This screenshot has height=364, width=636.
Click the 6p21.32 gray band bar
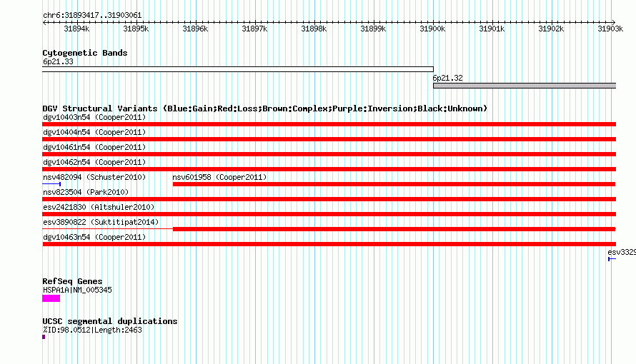coord(525,86)
